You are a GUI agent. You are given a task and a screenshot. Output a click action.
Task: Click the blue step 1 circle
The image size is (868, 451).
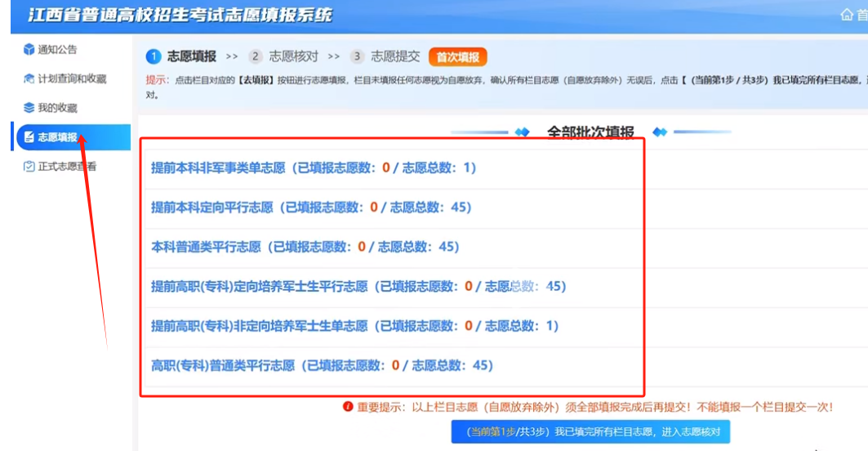tap(153, 56)
